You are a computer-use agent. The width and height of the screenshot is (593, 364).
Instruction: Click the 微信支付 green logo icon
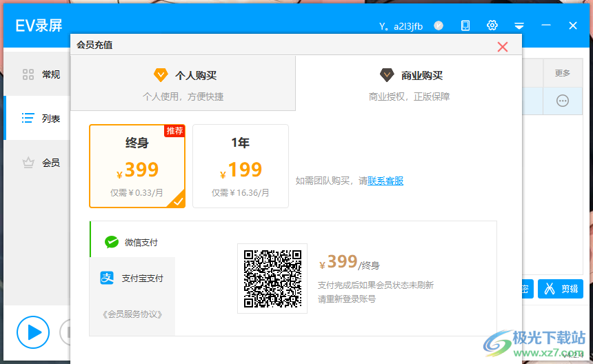tap(112, 242)
